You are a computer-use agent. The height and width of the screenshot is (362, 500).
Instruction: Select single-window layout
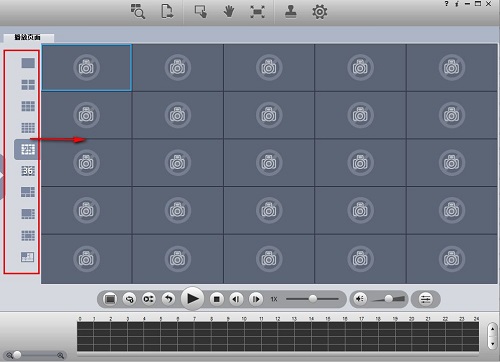click(28, 63)
